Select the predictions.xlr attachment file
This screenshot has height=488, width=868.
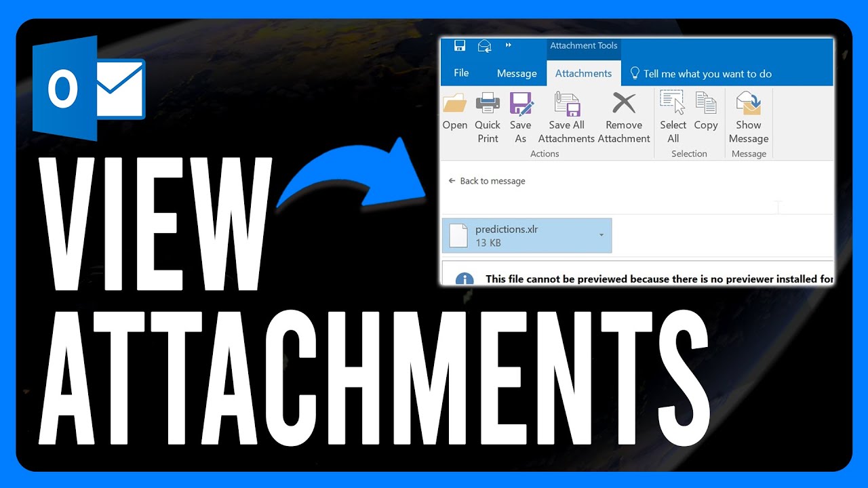[x=527, y=236]
